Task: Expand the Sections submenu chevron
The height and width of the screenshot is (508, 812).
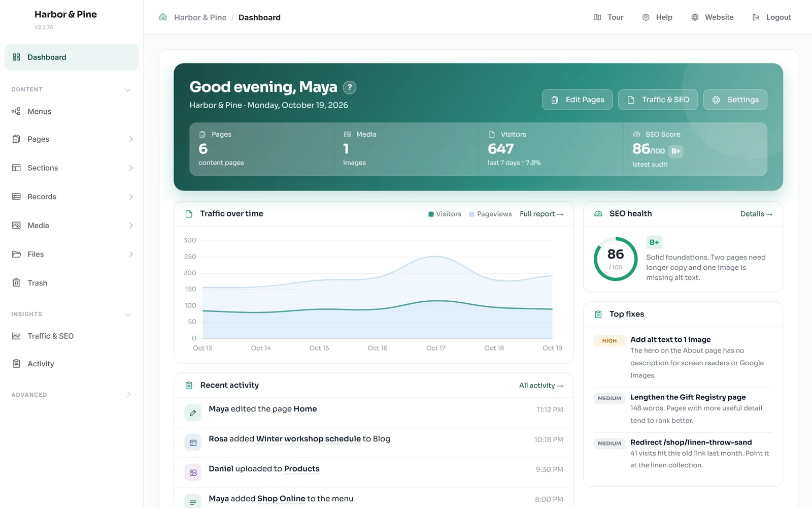Action: click(x=131, y=168)
